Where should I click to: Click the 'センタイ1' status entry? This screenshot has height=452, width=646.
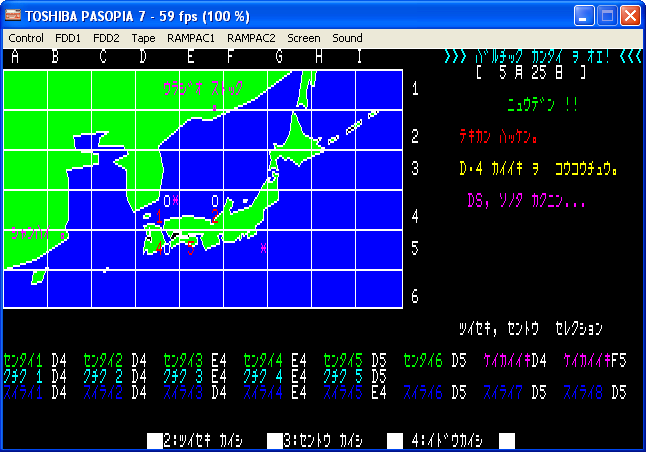[x=35, y=361]
